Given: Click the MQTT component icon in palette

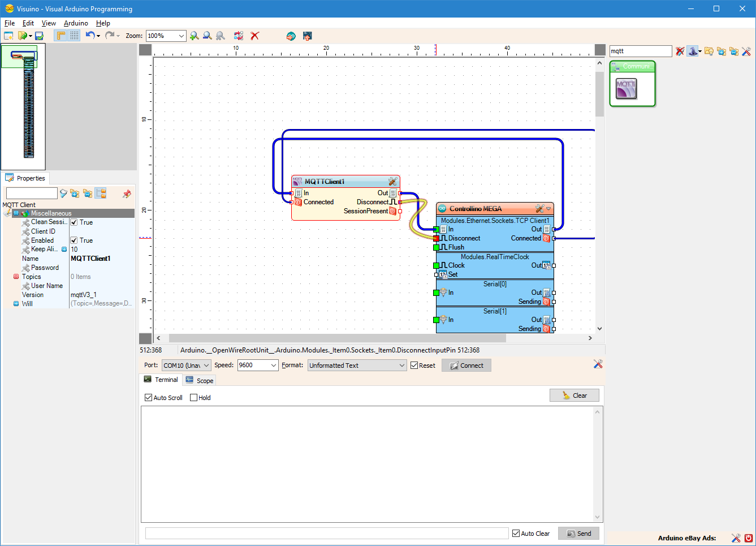Looking at the screenshot, I should click(x=626, y=89).
